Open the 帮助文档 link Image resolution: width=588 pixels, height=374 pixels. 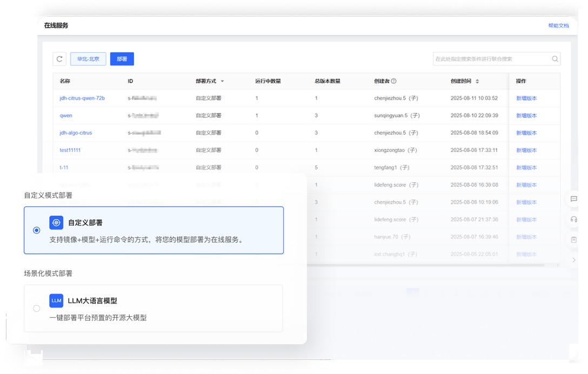point(559,25)
